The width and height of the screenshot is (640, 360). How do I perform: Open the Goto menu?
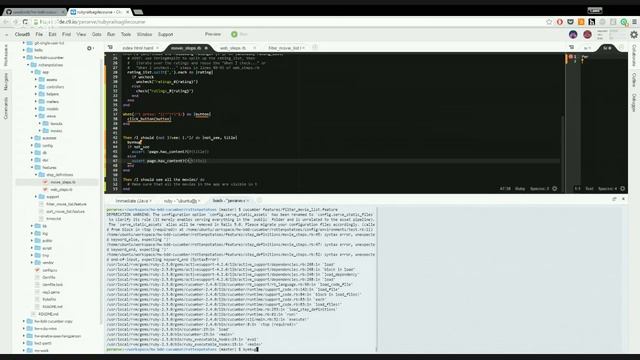click(x=96, y=34)
